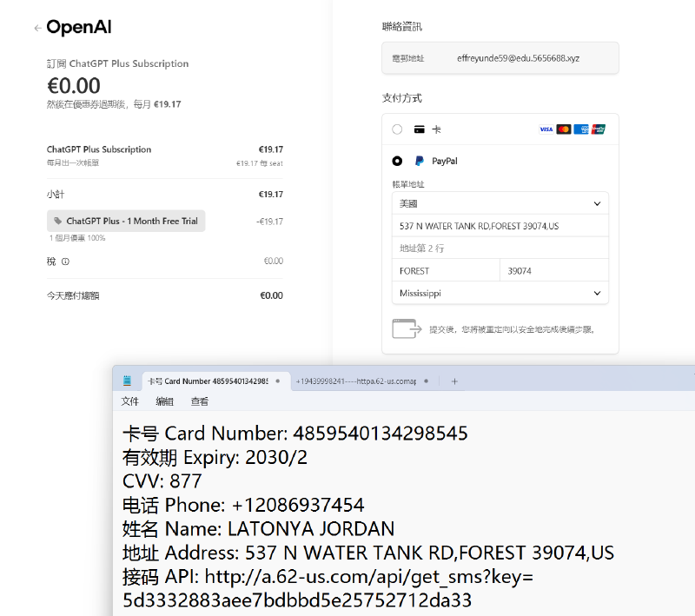The image size is (695, 616).
Task: Click the -€19.17 discount amount
Action: (x=269, y=222)
